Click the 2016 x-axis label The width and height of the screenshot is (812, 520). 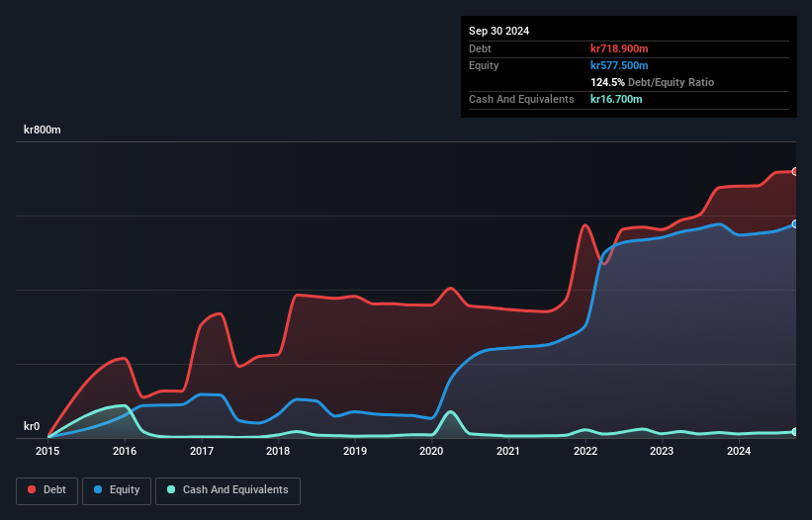point(125,451)
